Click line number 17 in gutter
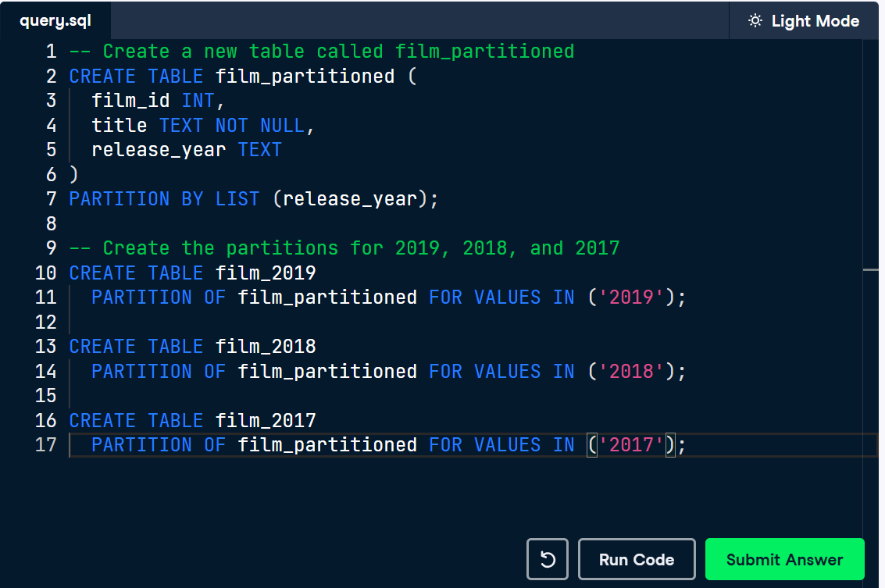The image size is (885, 588). tap(46, 444)
